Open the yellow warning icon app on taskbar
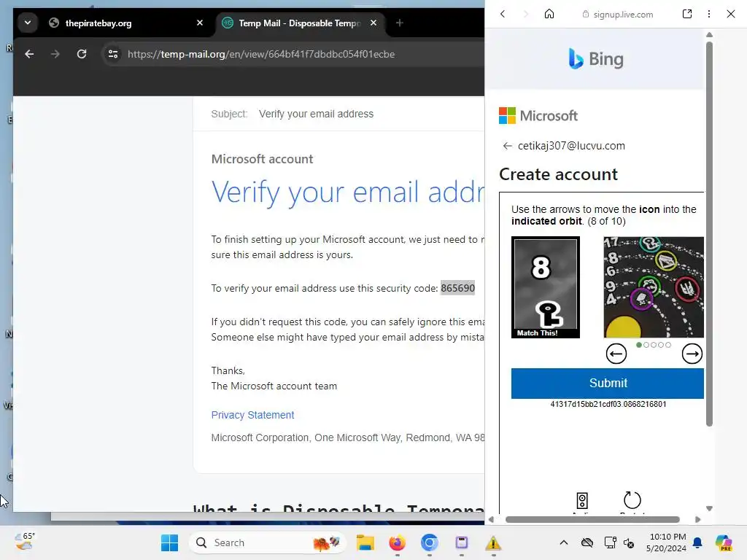 [x=493, y=542]
